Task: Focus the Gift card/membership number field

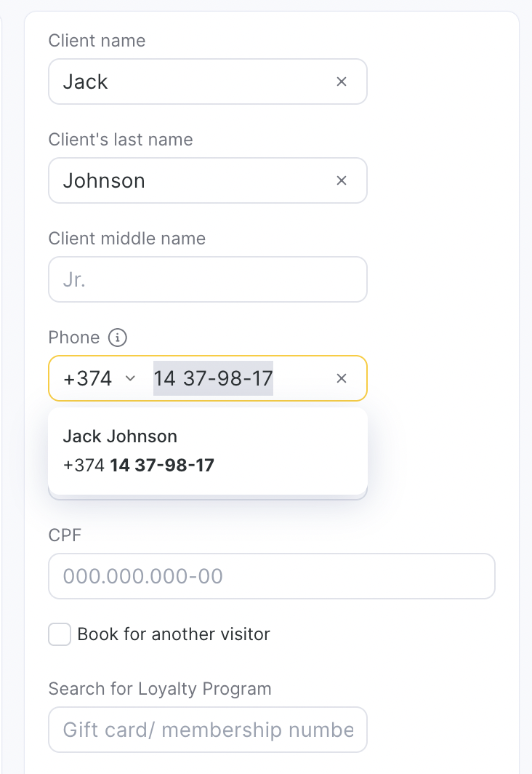Action: click(x=207, y=730)
